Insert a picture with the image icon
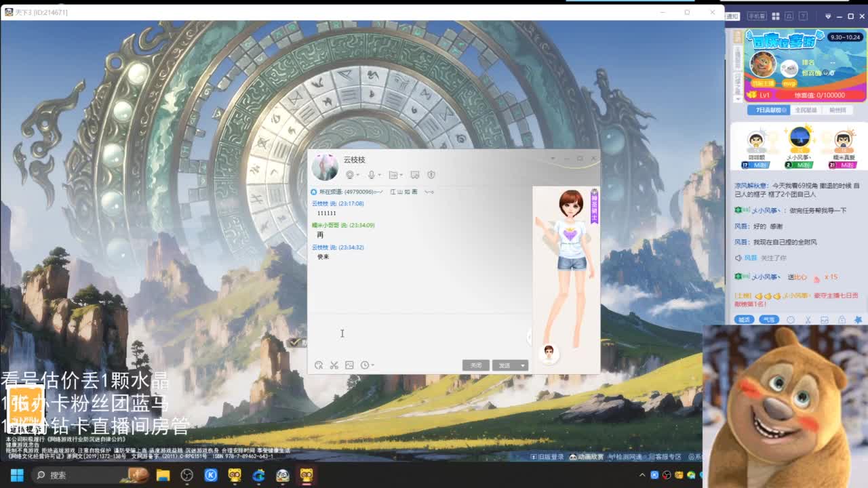This screenshot has width=868, height=488. [349, 365]
